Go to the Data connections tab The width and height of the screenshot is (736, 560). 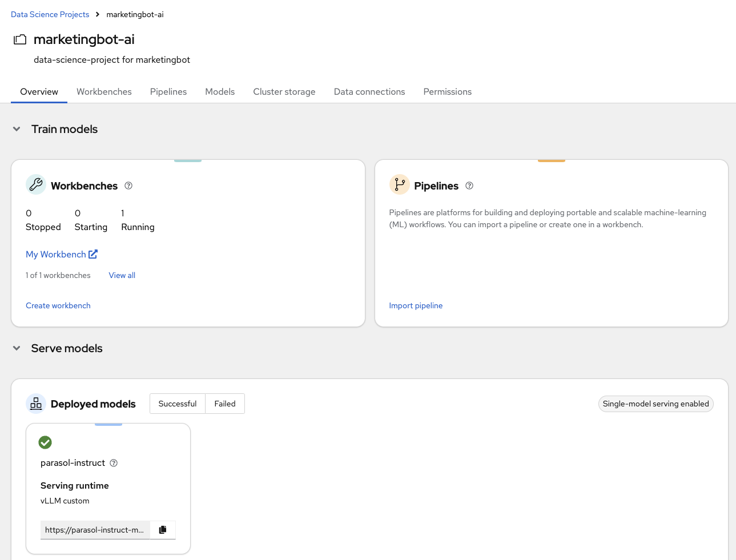pyautogui.click(x=369, y=92)
